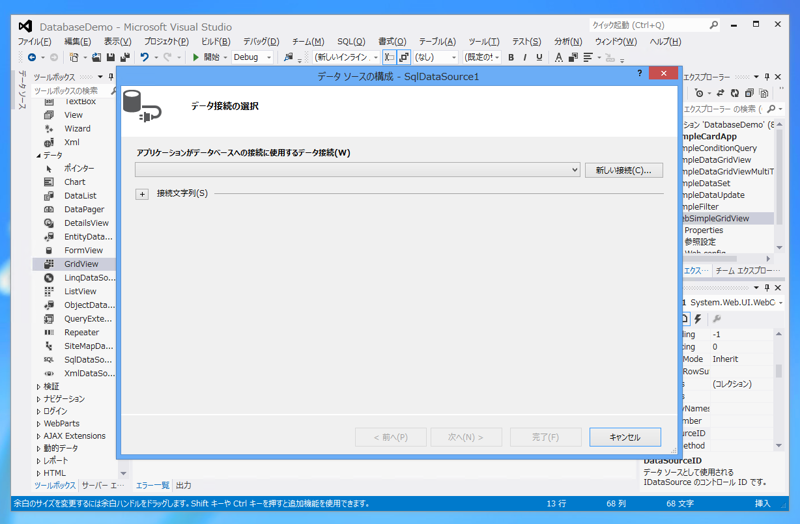This screenshot has width=800, height=524.
Task: Click the キャンセル button
Action: [x=625, y=437]
